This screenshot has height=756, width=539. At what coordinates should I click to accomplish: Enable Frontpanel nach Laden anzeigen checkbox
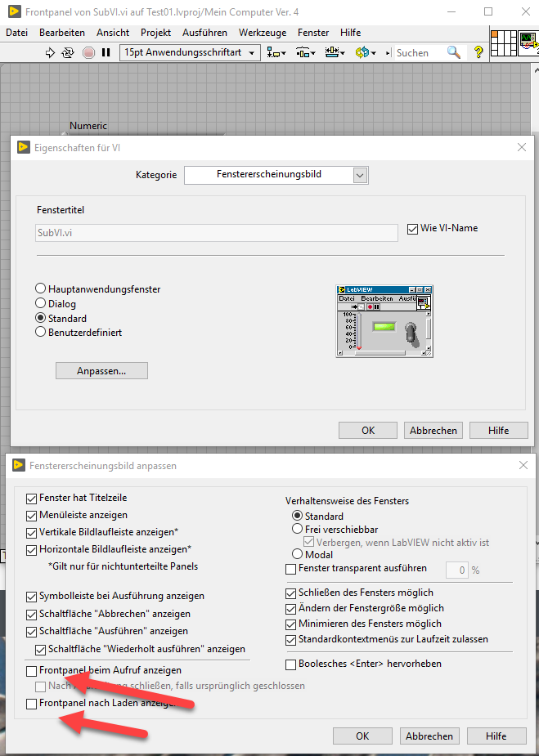point(31,705)
